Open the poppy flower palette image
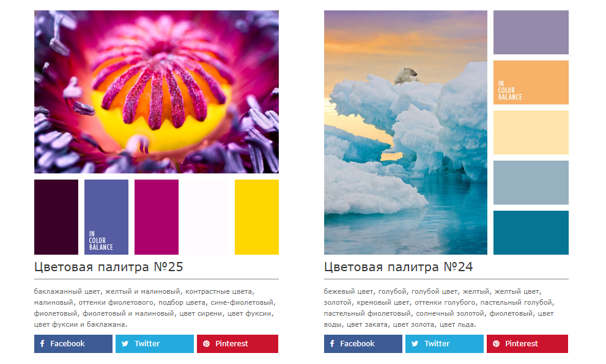 click(156, 92)
